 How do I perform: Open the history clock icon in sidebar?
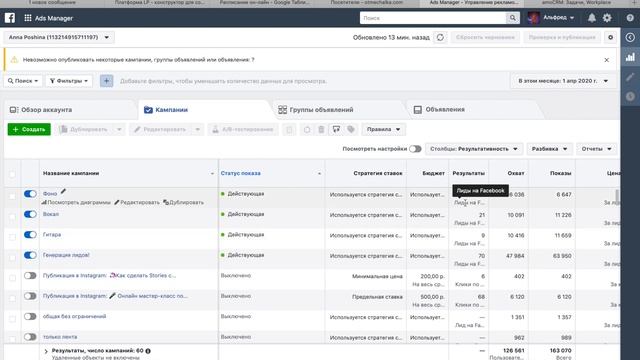click(630, 96)
